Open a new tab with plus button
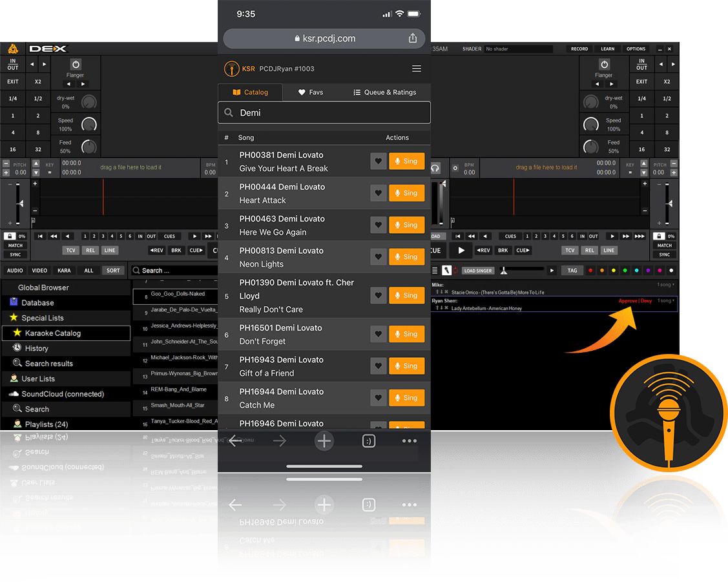This screenshot has width=728, height=582. click(x=324, y=441)
